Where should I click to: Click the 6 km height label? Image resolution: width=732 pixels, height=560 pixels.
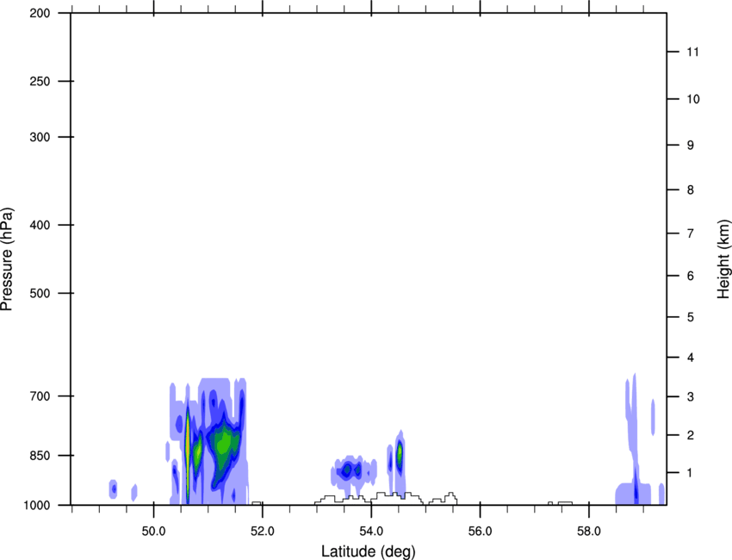(691, 276)
